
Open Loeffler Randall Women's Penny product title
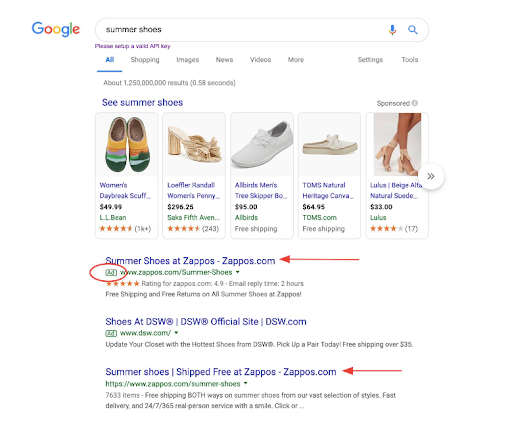click(x=193, y=190)
